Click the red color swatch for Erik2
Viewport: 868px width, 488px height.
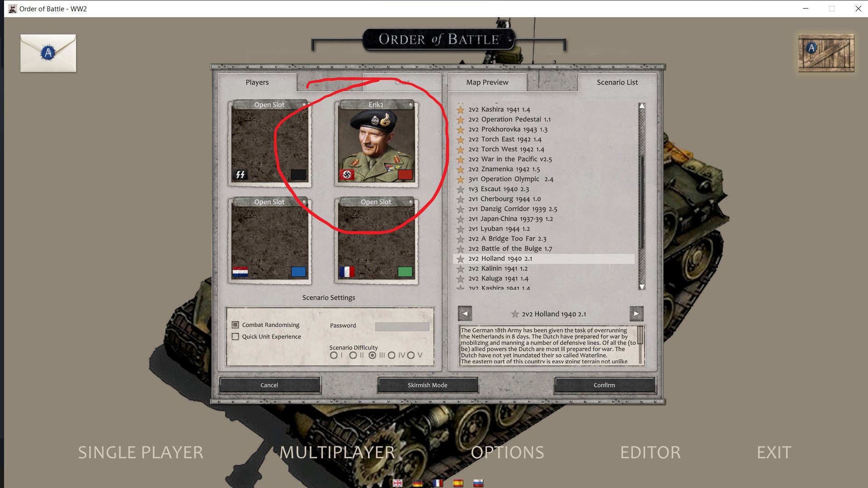click(x=405, y=174)
